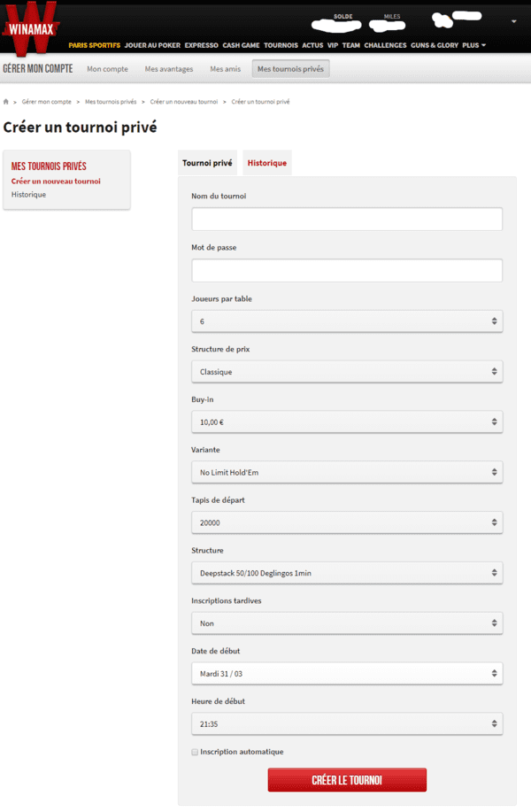Image resolution: width=531 pixels, height=812 pixels.
Task: Go to PARIS SPORTIFS in top navigation
Action: click(x=94, y=45)
